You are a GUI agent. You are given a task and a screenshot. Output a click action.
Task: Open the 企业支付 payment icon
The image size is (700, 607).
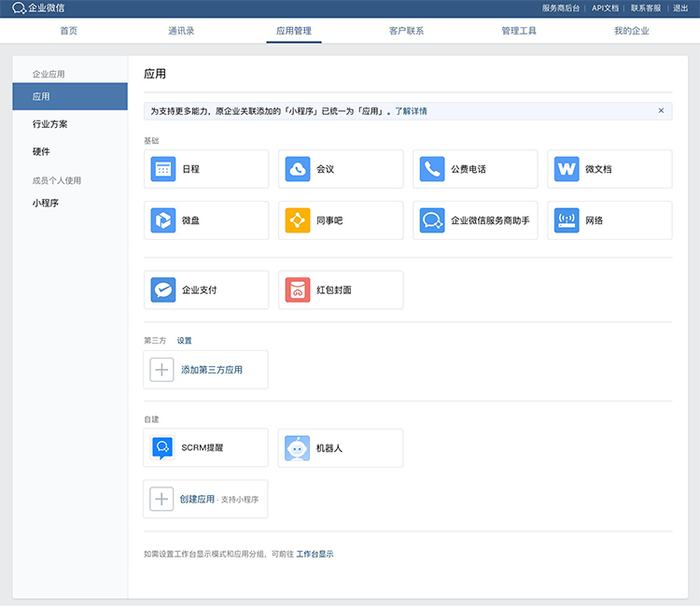click(x=163, y=290)
